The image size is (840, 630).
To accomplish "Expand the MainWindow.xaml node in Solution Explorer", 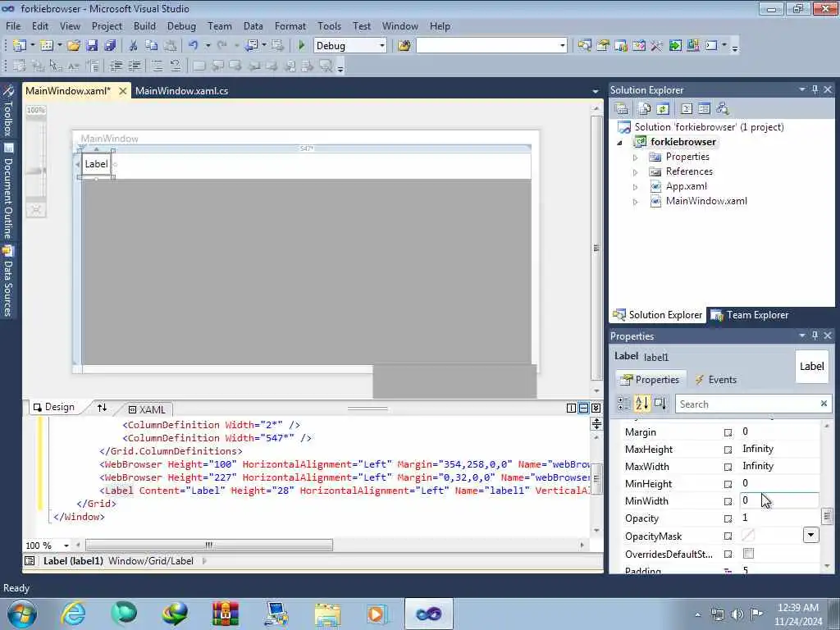I will click(636, 202).
